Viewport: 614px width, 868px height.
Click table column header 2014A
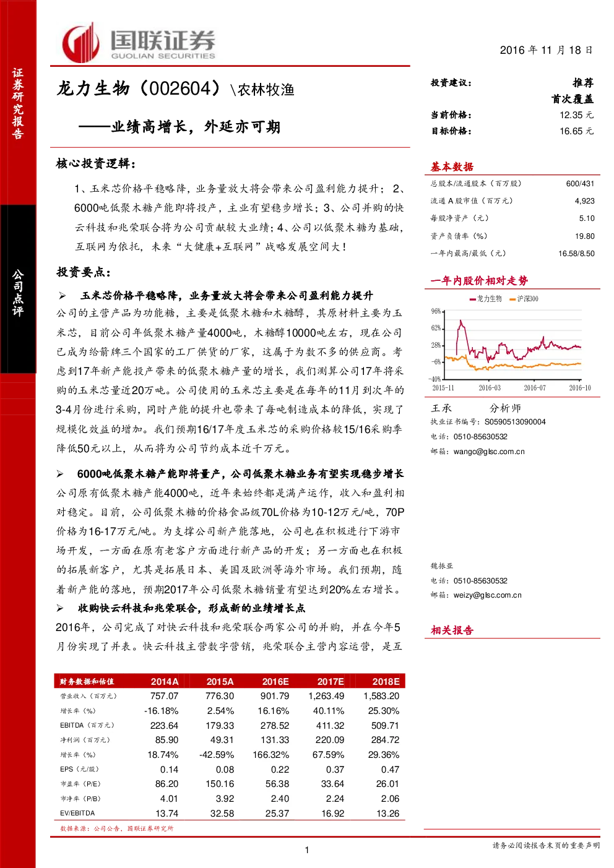tap(165, 682)
